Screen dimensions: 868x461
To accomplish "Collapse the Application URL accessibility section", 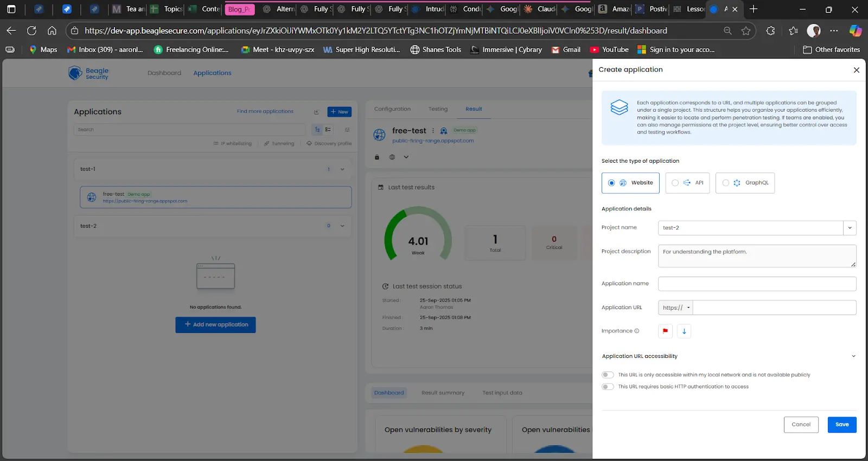I will (x=853, y=356).
